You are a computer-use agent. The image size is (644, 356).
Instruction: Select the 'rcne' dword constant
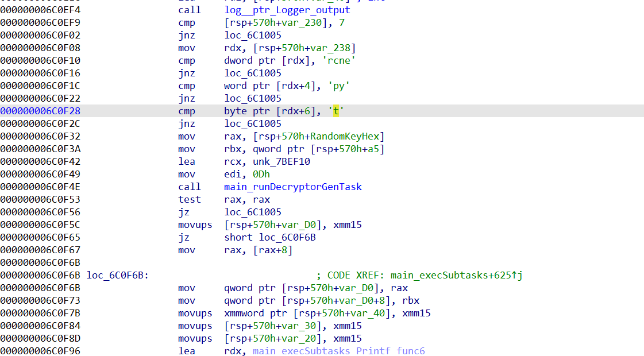click(340, 60)
